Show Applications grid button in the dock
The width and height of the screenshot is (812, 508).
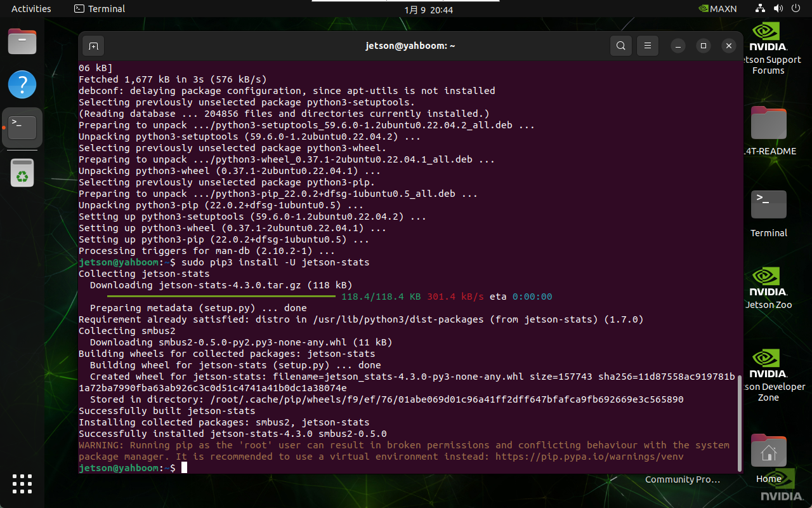pos(22,484)
